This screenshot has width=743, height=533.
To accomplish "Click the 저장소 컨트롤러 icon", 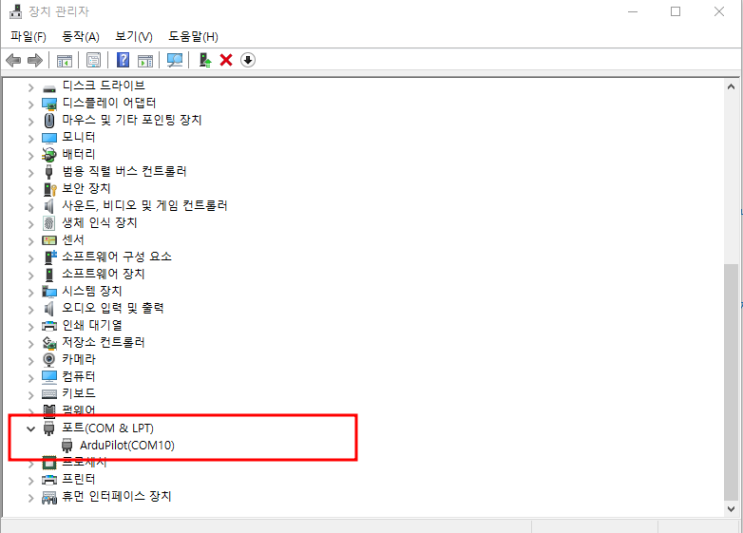I will [49, 343].
